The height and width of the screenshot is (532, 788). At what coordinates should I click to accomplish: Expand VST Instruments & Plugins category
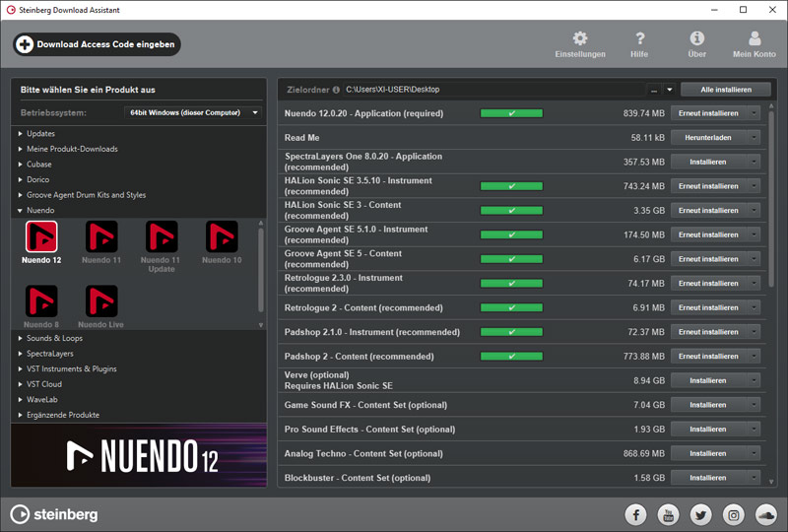coord(20,369)
